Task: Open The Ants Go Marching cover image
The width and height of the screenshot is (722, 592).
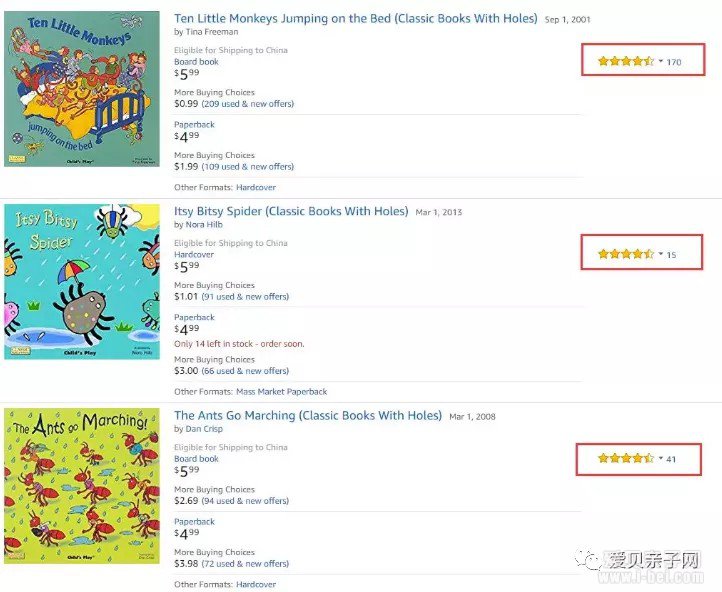Action: [x=82, y=486]
